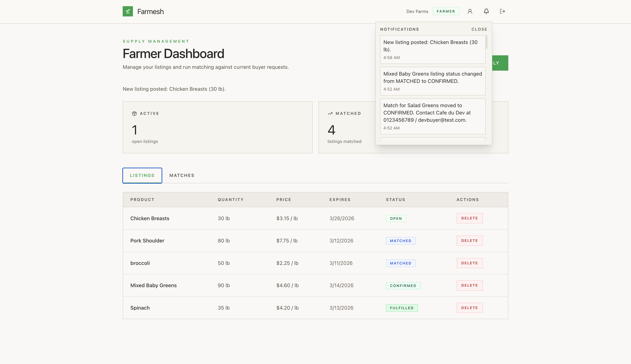
Task: Switch to the Matches tab
Action: tap(182, 175)
